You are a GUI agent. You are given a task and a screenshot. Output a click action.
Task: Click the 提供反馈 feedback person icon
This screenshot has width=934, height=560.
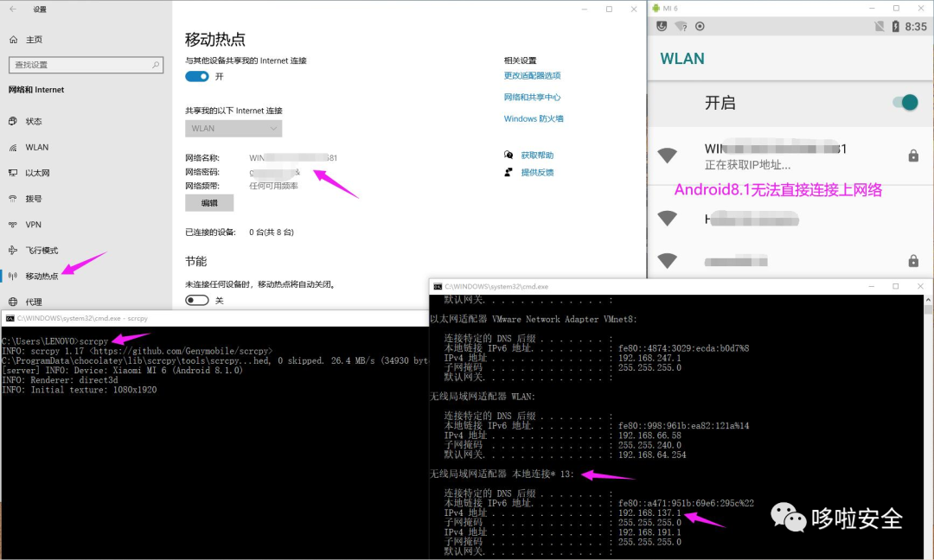(509, 172)
